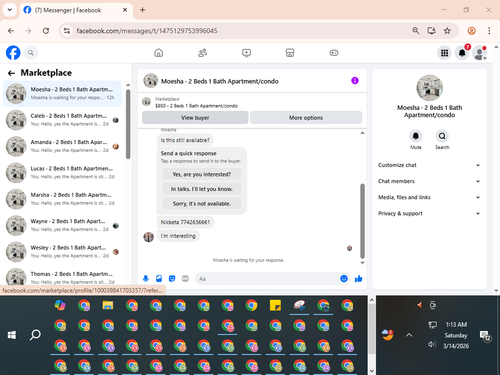Record a voice clip microphone icon
The image size is (500, 375).
tap(146, 279)
